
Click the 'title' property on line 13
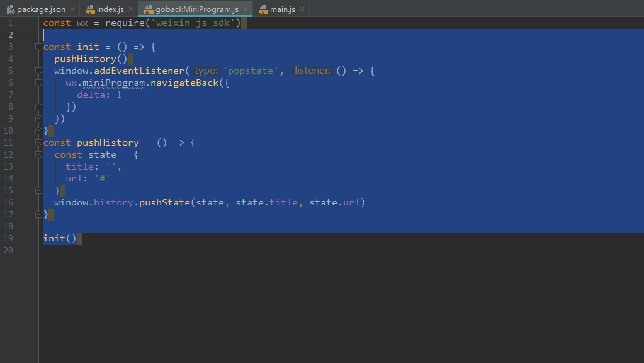pos(80,166)
